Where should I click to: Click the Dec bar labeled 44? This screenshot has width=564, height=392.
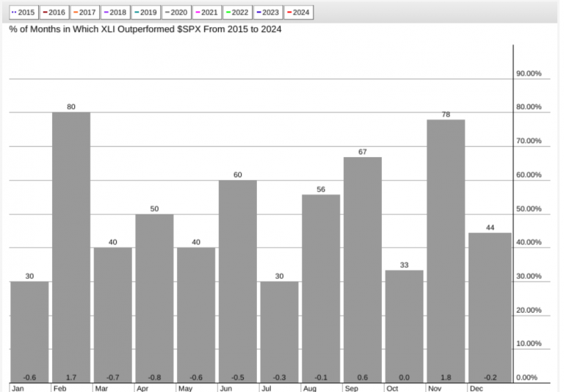(490, 308)
